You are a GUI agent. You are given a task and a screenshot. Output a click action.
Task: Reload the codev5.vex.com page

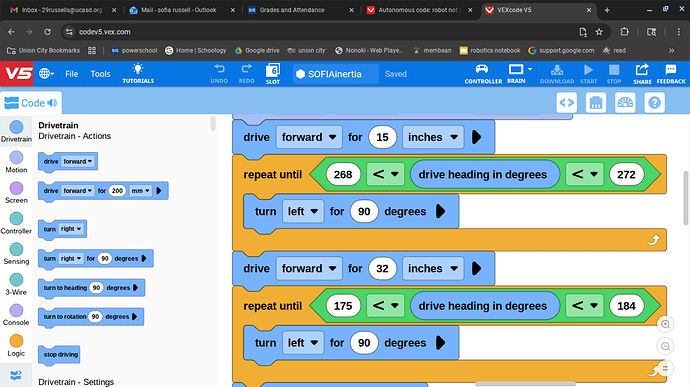(x=48, y=32)
